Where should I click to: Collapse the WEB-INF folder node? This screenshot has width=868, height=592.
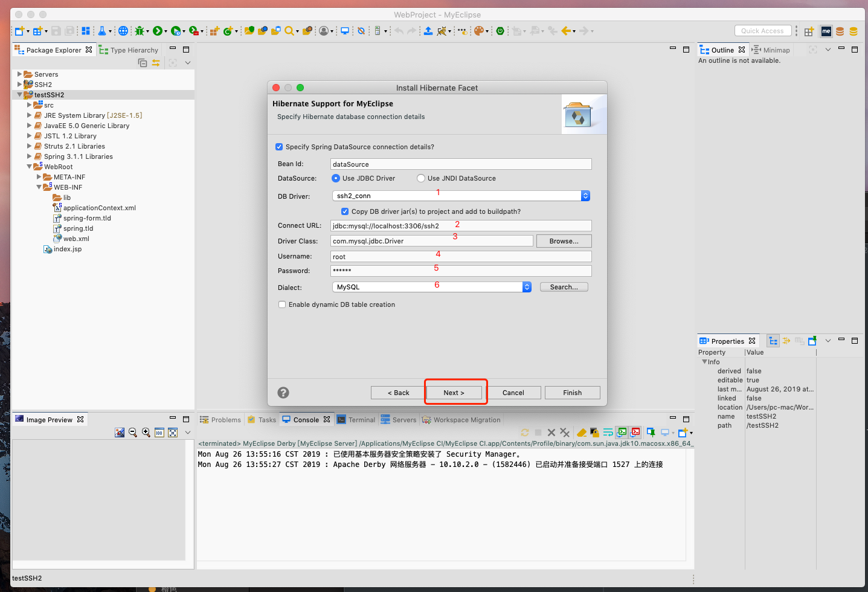pyautogui.click(x=39, y=187)
